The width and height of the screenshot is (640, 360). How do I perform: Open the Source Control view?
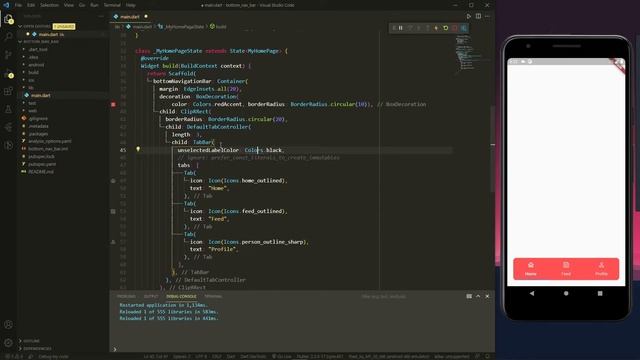(8, 55)
